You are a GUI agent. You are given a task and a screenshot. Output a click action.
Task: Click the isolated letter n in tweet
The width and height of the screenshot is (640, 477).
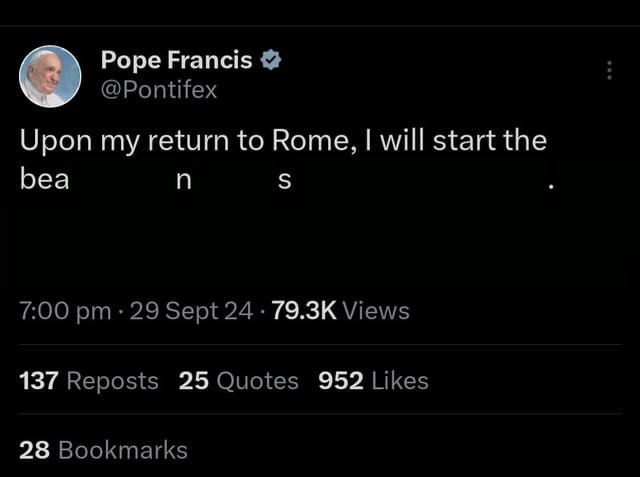point(180,183)
